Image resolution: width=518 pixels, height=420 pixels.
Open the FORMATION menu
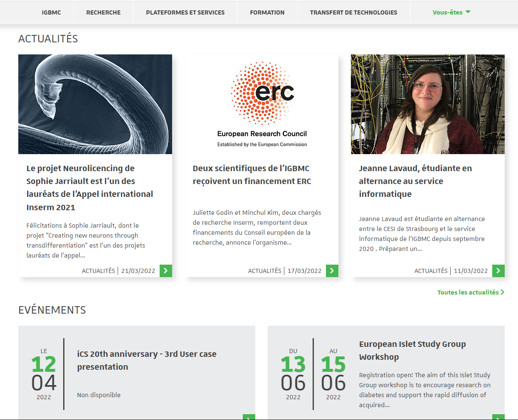(267, 12)
